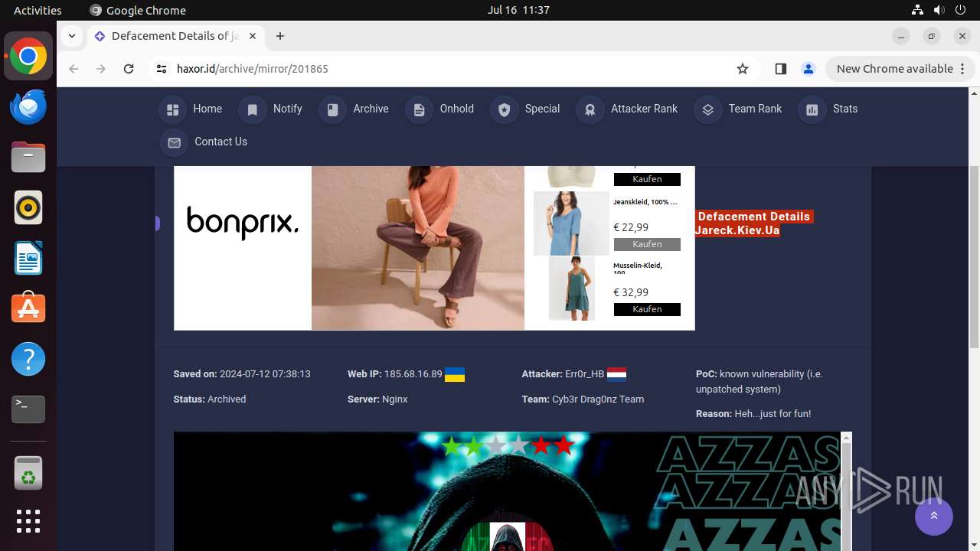
Task: Show Applications grid
Action: click(28, 521)
